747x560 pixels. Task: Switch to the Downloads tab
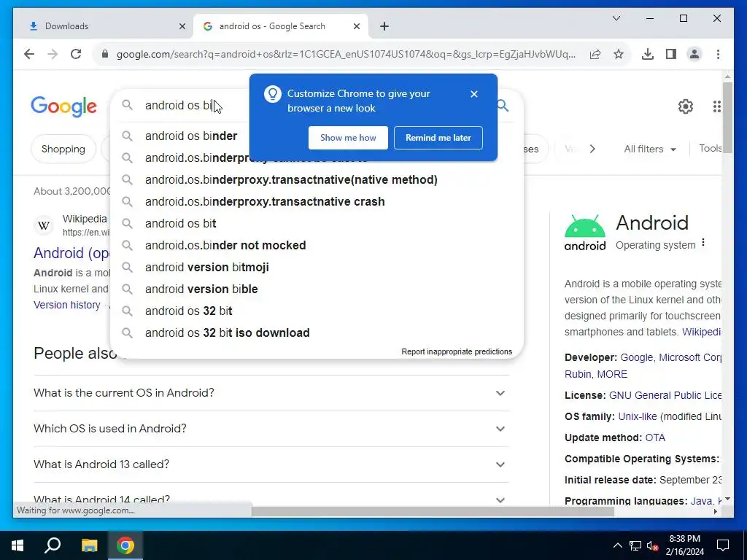(x=104, y=26)
